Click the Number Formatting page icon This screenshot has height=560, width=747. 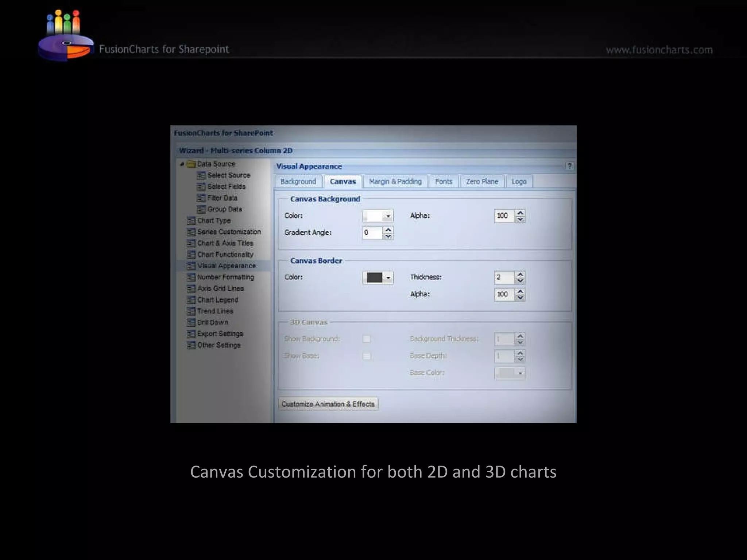[x=191, y=277]
